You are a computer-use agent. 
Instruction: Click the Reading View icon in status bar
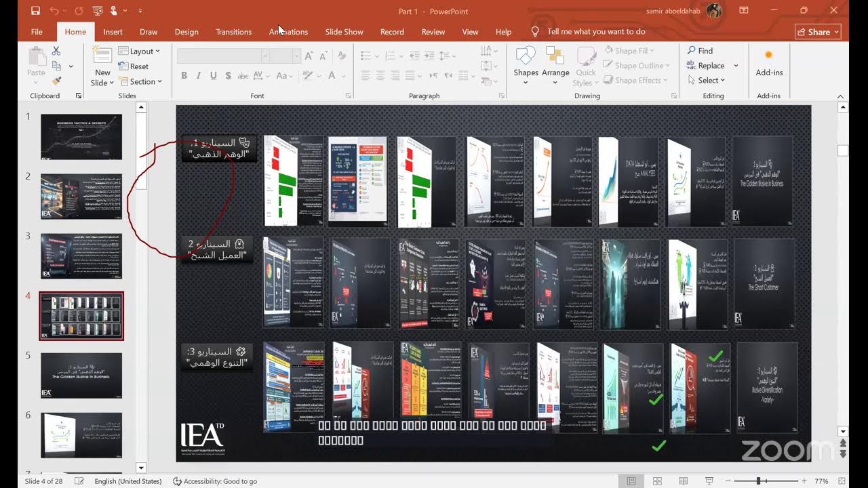tap(683, 481)
